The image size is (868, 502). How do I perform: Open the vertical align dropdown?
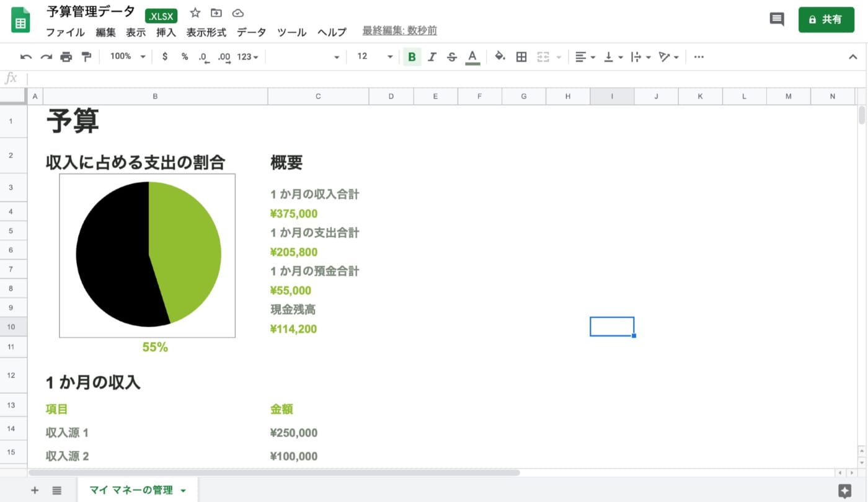coord(613,57)
